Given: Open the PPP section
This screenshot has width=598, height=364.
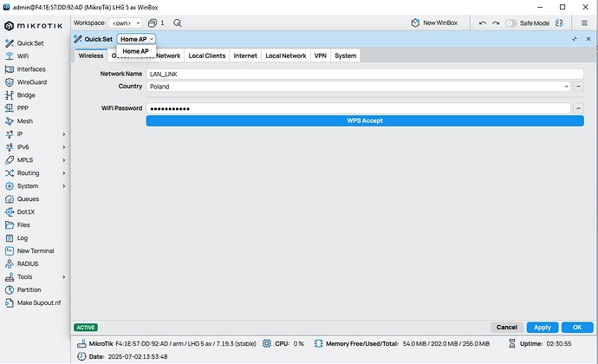Looking at the screenshot, I should (x=16, y=108).
